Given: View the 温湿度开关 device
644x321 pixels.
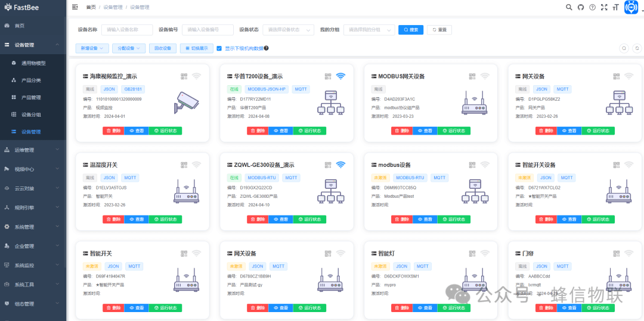Looking at the screenshot, I should (137, 219).
